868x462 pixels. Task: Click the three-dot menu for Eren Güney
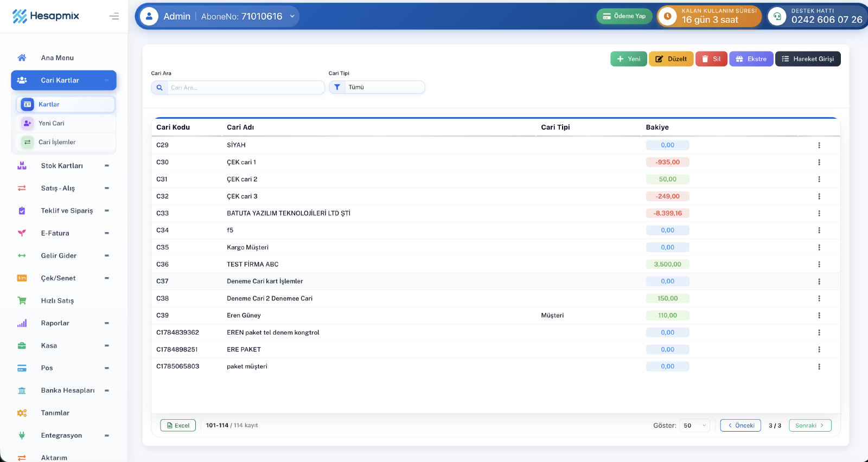(819, 315)
